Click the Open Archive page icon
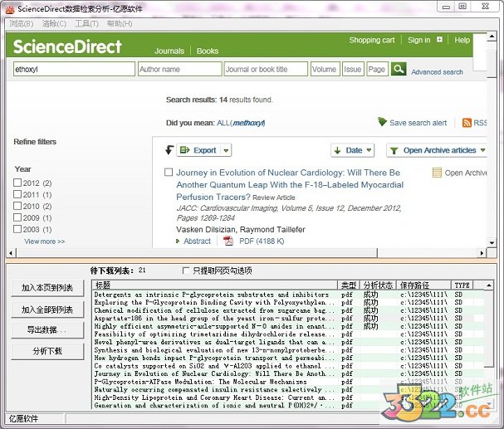The height and width of the screenshot is (429, 504). tap(437, 173)
